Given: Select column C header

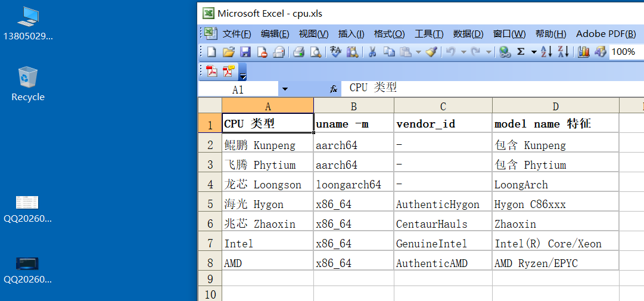Looking at the screenshot, I should 443,107.
